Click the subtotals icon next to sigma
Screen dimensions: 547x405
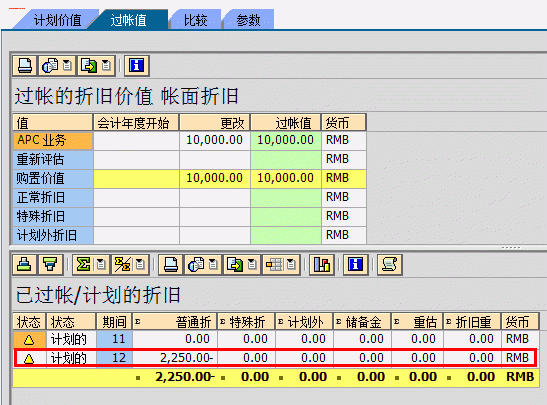(x=122, y=264)
